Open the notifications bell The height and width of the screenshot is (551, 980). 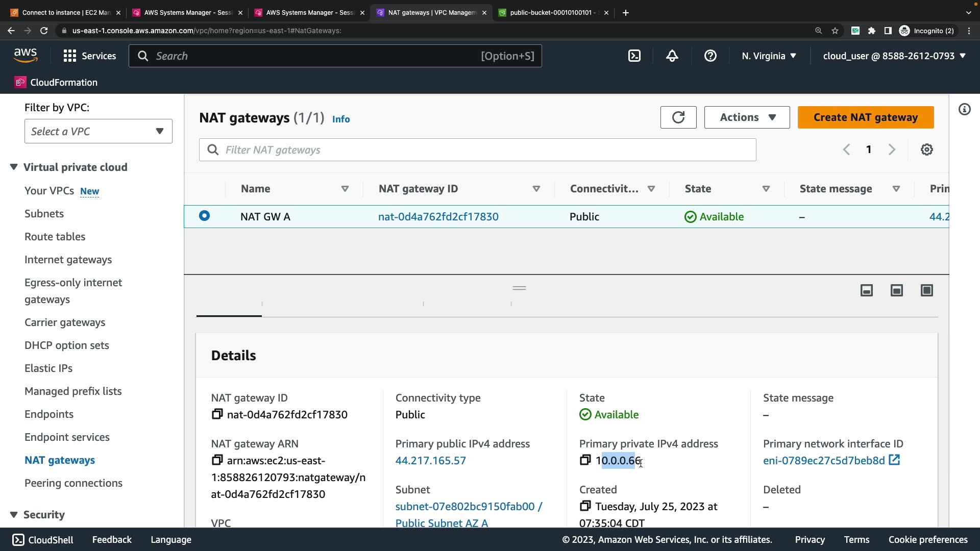tap(672, 56)
